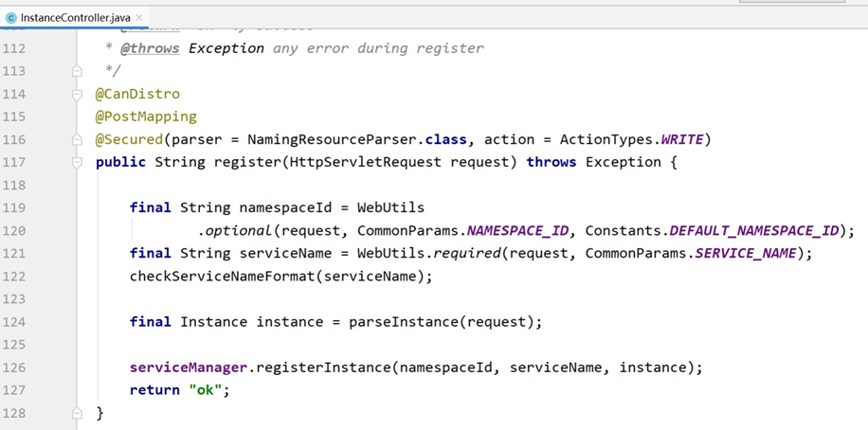Click the SERVICE_NAME constant
This screenshot has height=430, width=868.
point(745,254)
